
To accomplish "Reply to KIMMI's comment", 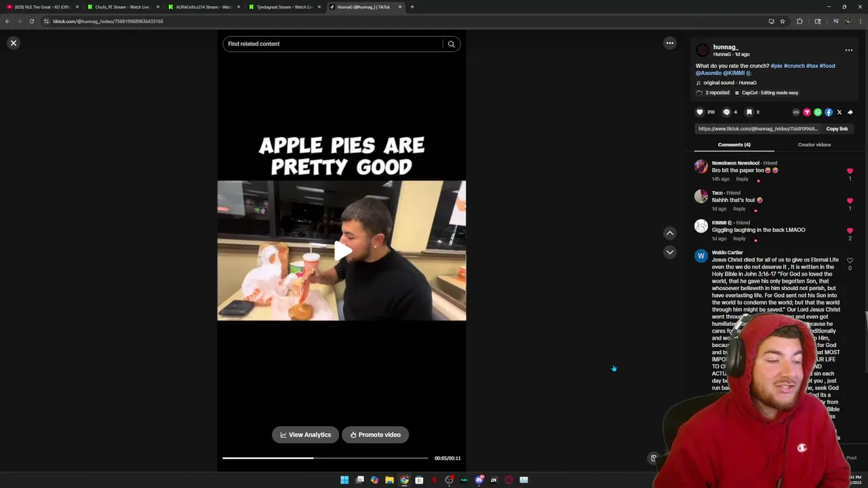I will [738, 239].
